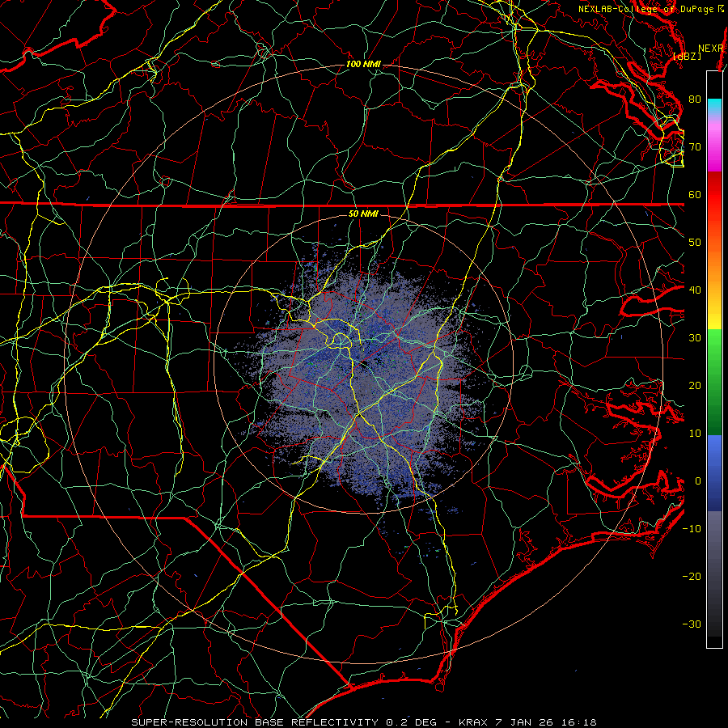
Task: Click the "100 NMI" range ring label
Action: pyautogui.click(x=363, y=64)
